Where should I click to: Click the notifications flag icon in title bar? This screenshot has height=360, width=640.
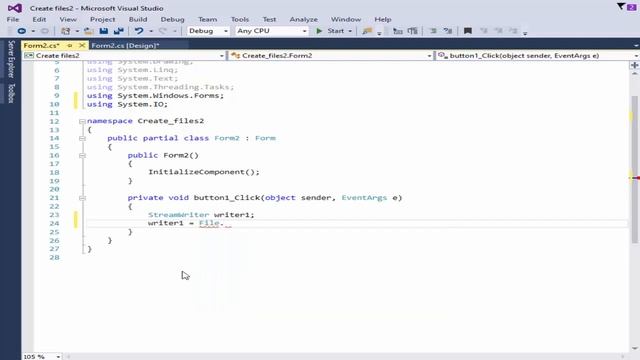(631, 7)
